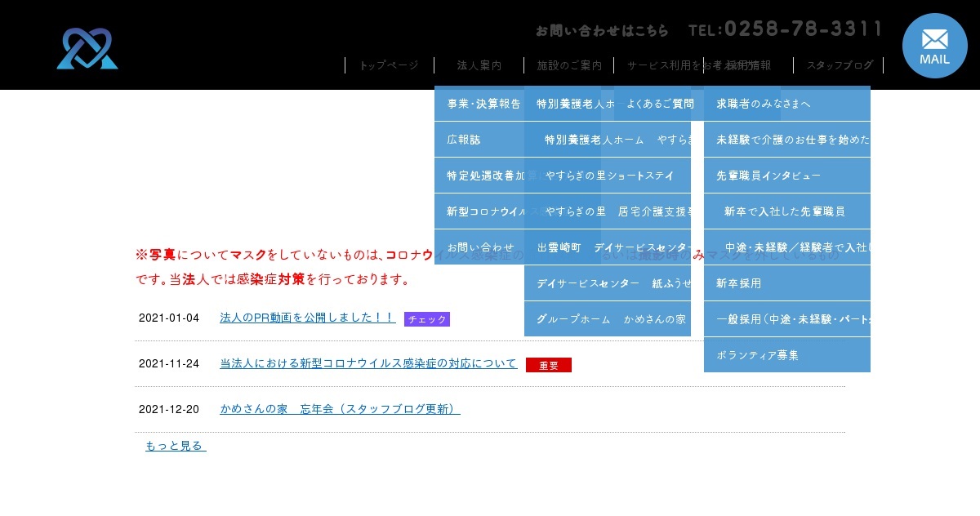
Task: Open the 施設のご案内 nav menu
Action: 569,65
